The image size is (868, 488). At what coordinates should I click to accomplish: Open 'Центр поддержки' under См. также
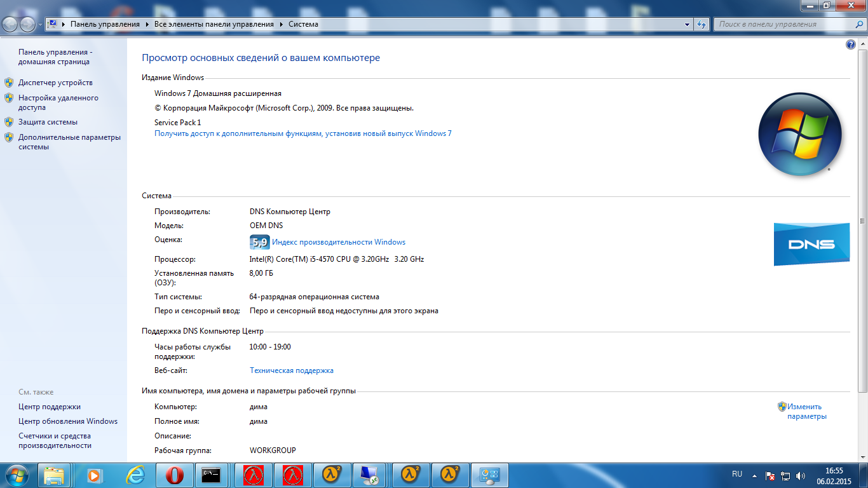(50, 407)
